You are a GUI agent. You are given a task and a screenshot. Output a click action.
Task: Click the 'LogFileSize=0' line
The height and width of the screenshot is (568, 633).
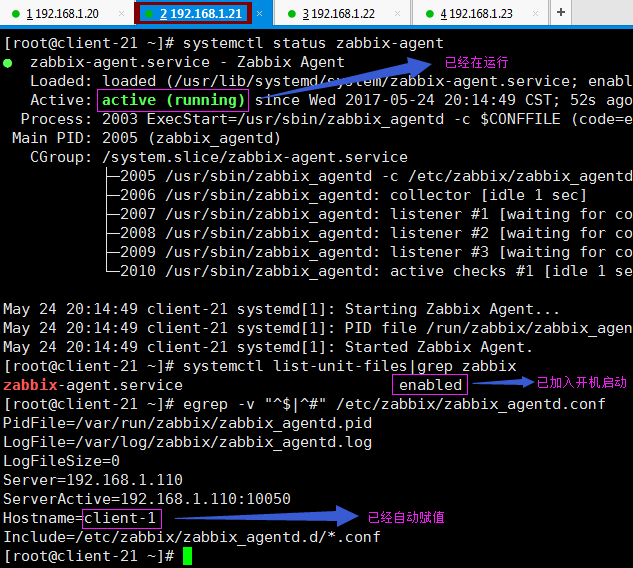click(x=61, y=461)
